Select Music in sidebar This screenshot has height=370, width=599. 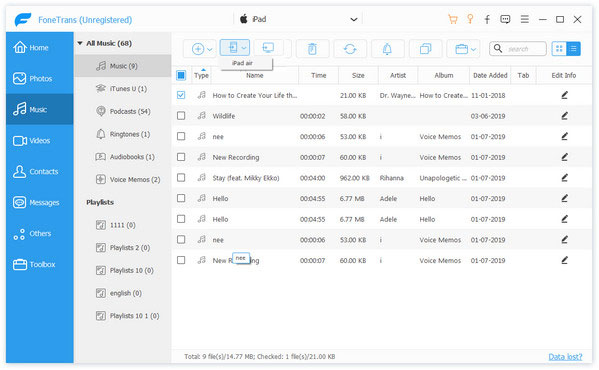pyautogui.click(x=40, y=110)
